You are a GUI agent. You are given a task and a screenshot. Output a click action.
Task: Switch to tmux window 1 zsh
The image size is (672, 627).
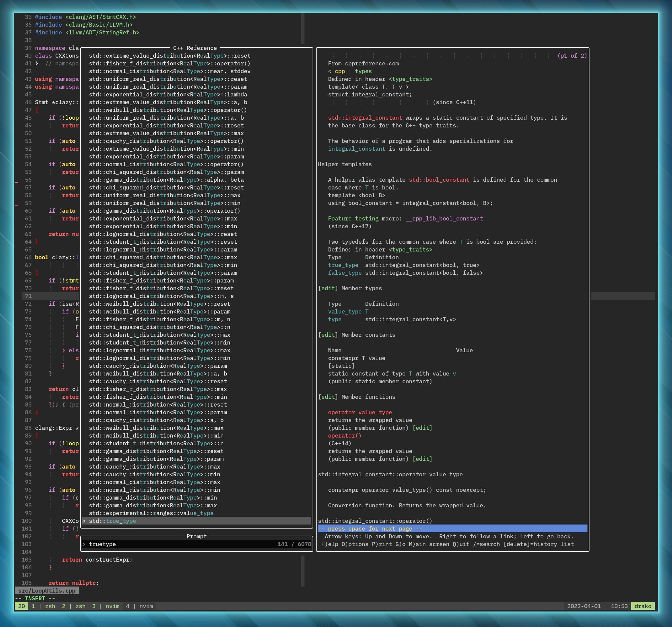(x=43, y=606)
